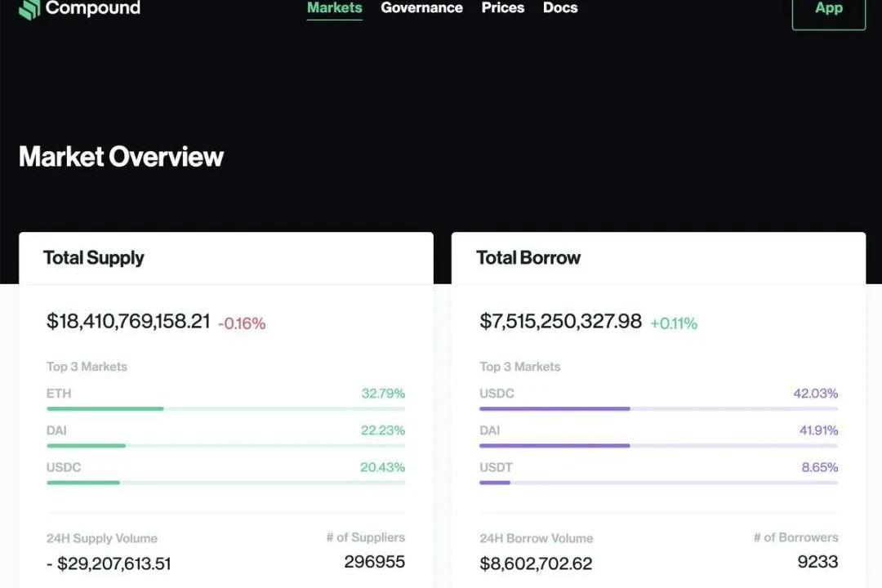Select the Total Supply card heading
The image size is (882, 588).
(94, 258)
